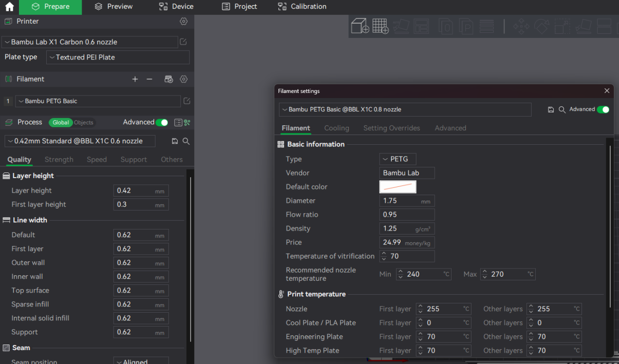The height and width of the screenshot is (364, 619).
Task: Open the Plate type dropdown
Action: pyautogui.click(x=117, y=57)
